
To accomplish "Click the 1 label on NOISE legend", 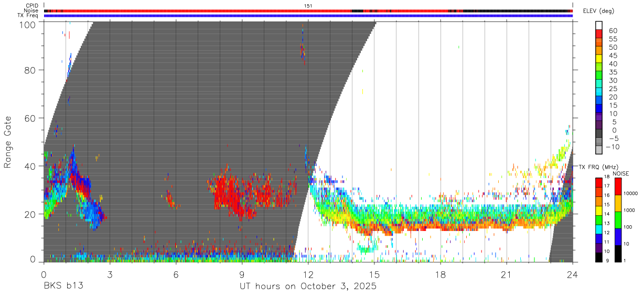I will [626, 261].
